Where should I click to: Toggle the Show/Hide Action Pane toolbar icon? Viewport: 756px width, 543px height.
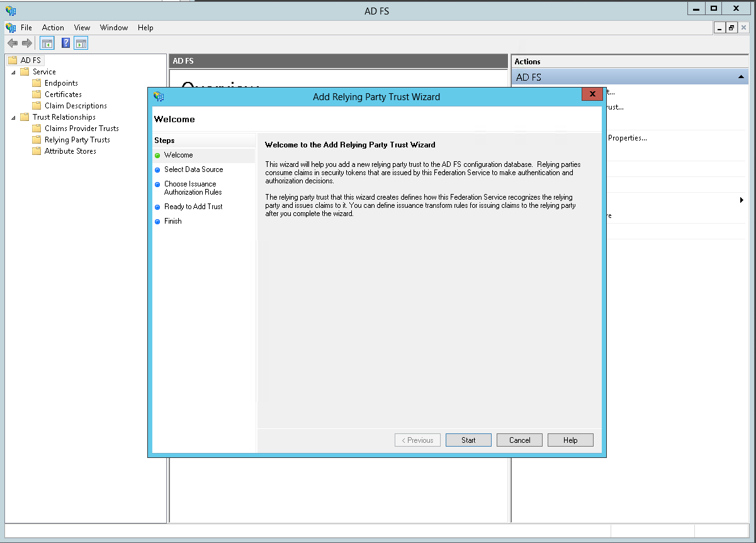(x=81, y=43)
